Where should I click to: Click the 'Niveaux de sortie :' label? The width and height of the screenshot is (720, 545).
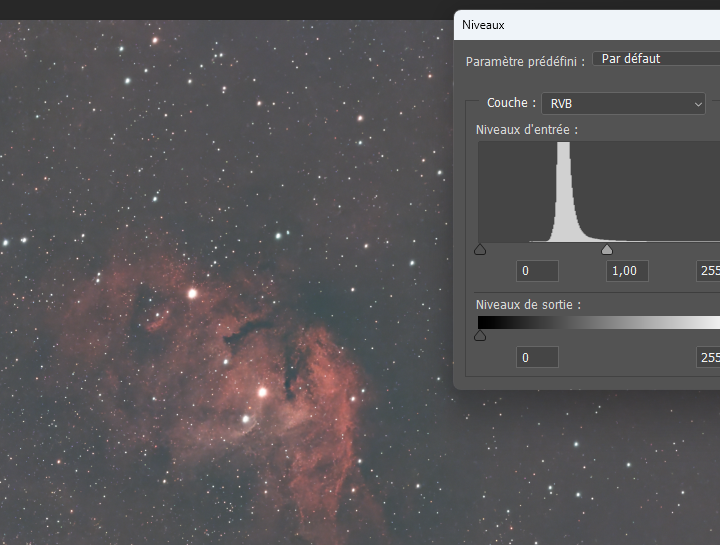pyautogui.click(x=528, y=305)
